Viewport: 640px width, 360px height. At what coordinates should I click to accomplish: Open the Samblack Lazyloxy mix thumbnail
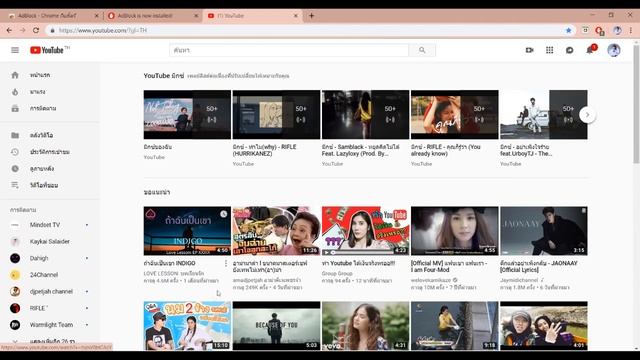[365, 115]
